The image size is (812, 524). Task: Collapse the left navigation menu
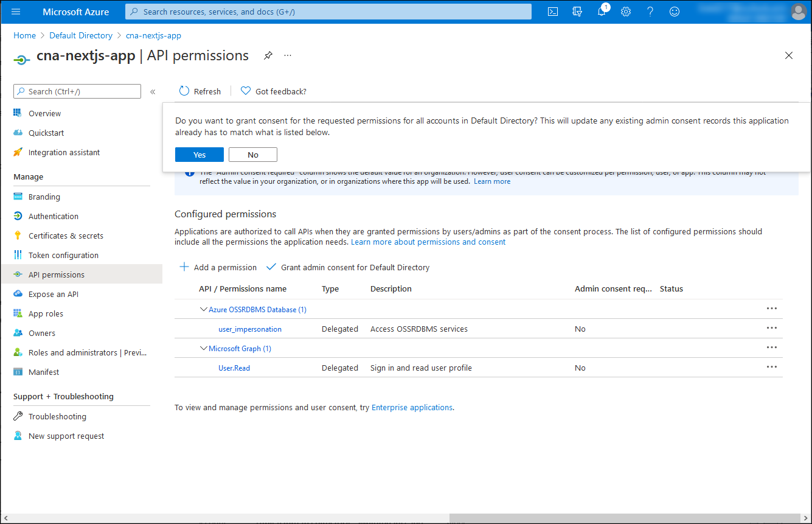pyautogui.click(x=153, y=92)
